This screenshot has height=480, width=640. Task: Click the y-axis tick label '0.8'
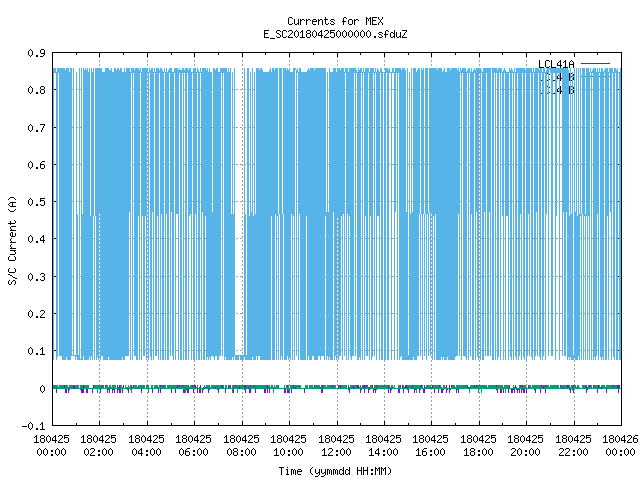tap(36, 90)
